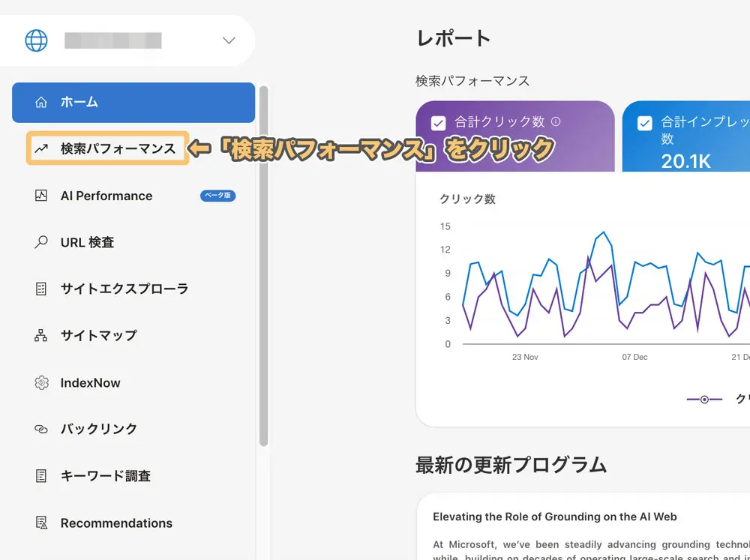Click the 07 Dec date label

(x=634, y=357)
